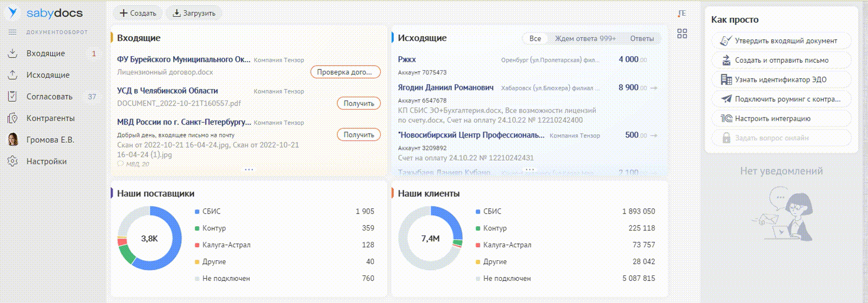This screenshot has width=868, height=303.
Task: Click Не подключен row in Наши клиенты
Action: click(565, 279)
